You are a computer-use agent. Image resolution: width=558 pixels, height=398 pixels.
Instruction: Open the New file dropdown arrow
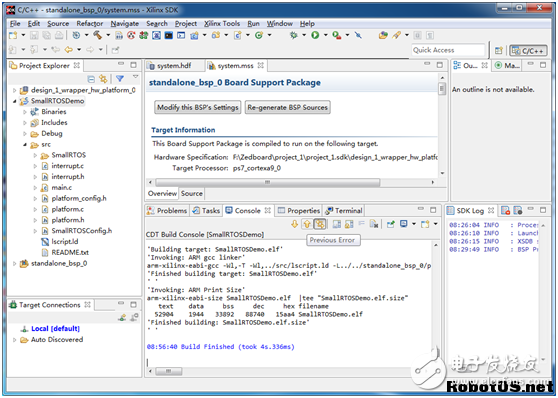coord(23,35)
